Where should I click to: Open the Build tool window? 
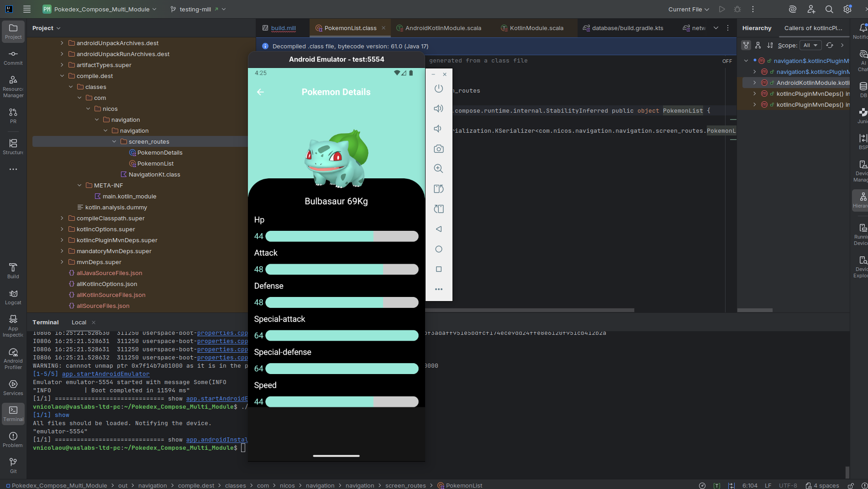[x=13, y=271]
